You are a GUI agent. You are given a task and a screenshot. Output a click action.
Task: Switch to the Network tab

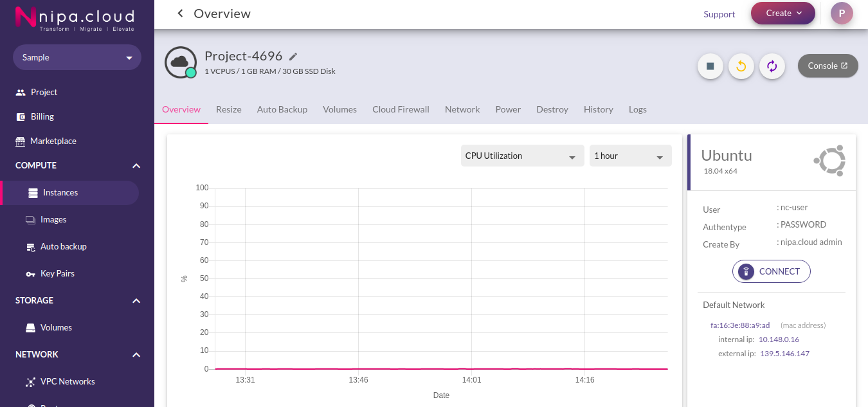click(462, 109)
